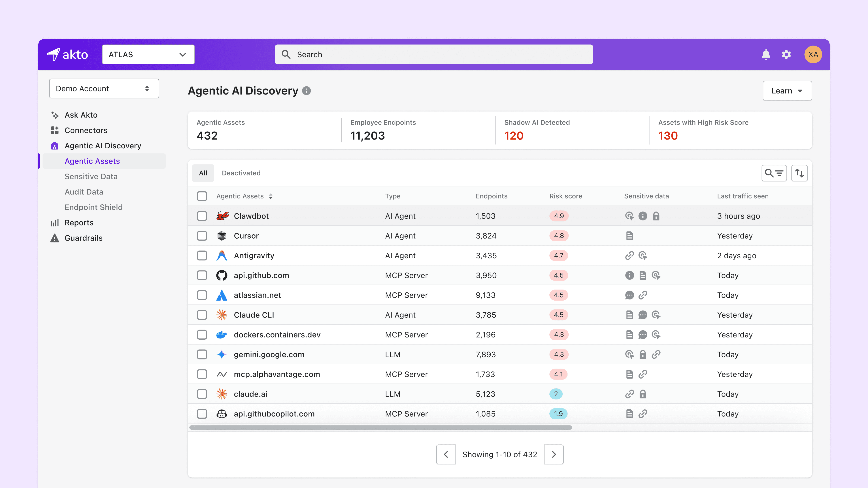Expand the Demo Account selector
Screen dimensions: 868x488
tap(104, 89)
